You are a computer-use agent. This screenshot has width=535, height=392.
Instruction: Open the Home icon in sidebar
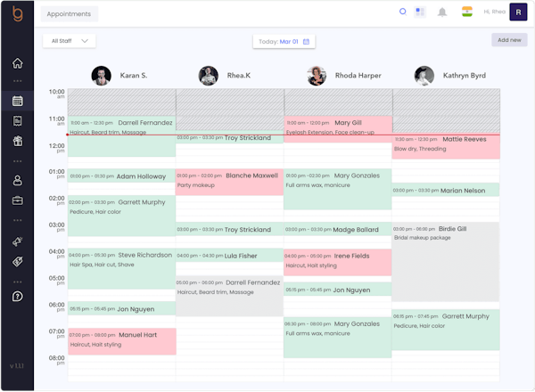18,63
